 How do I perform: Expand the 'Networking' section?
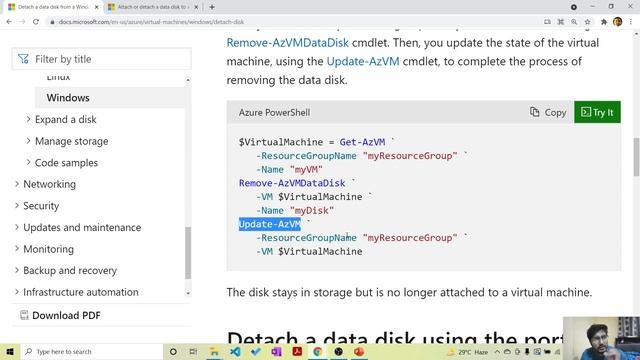coord(17,184)
